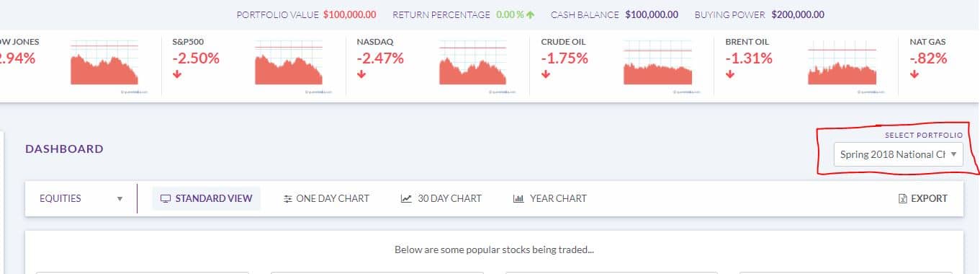Open the Select Portfolio dropdown

coord(898,154)
